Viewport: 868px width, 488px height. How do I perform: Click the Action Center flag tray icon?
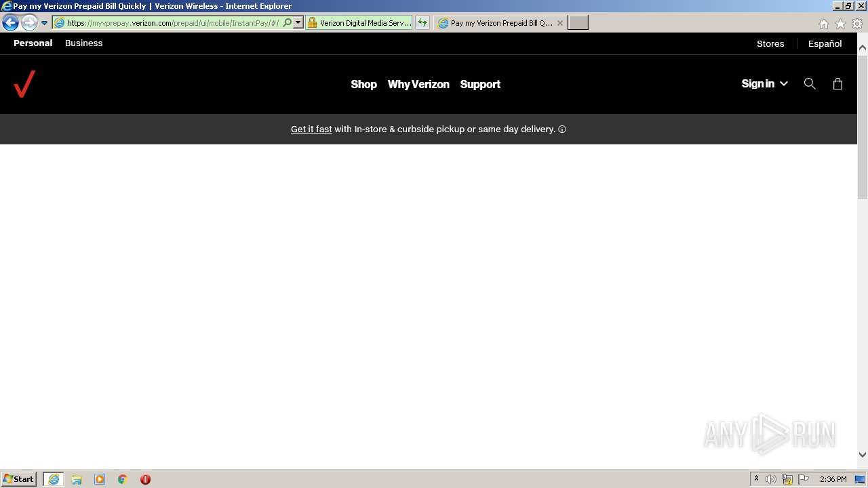pyautogui.click(x=804, y=479)
